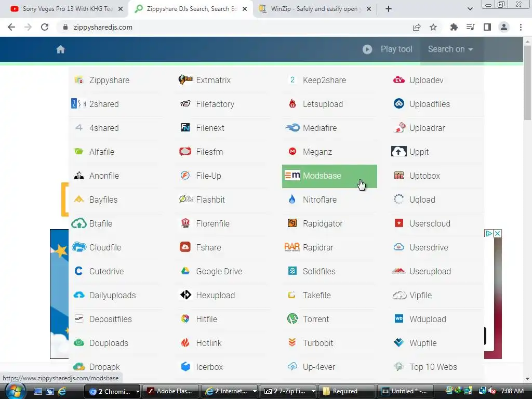This screenshot has width=532, height=399.
Task: Click the Rapidrar RAR logo icon
Action: [292, 247]
